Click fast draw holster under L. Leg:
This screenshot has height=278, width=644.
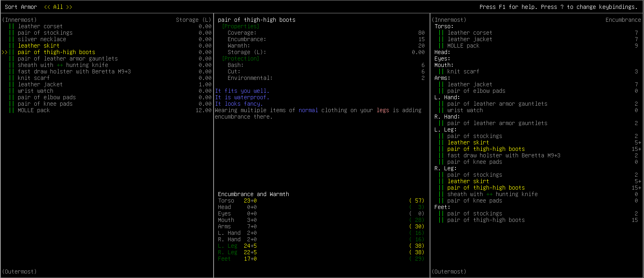[504, 155]
